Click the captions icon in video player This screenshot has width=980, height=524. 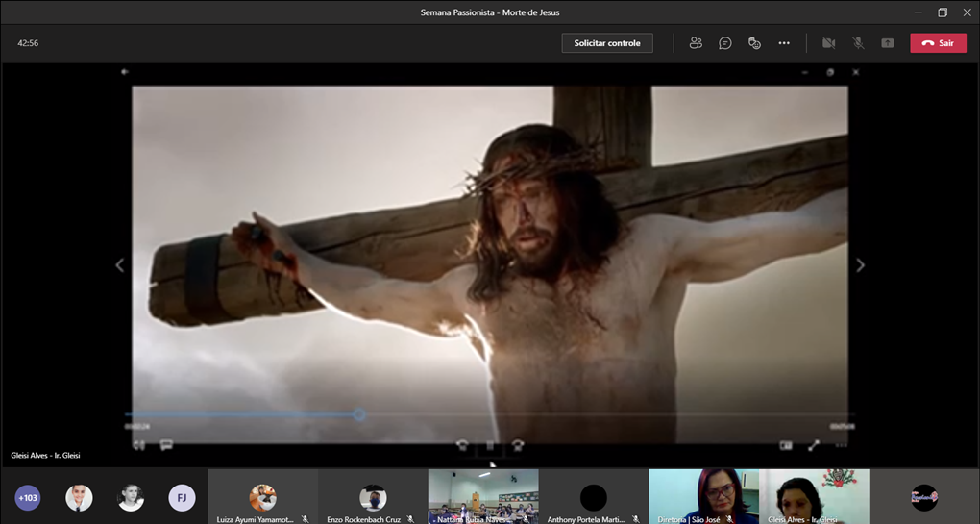(x=166, y=445)
